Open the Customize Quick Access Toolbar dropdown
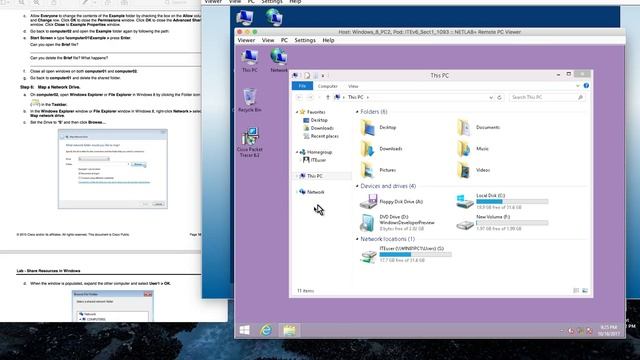 (322, 76)
